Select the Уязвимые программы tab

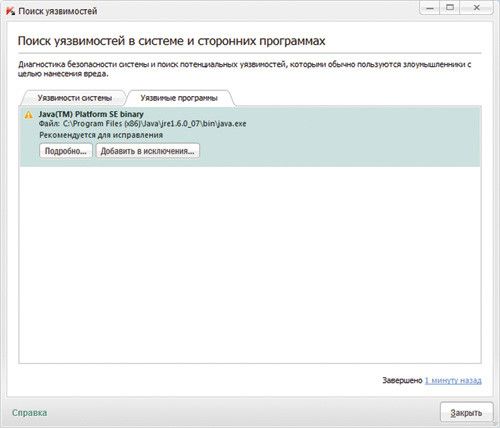point(179,98)
